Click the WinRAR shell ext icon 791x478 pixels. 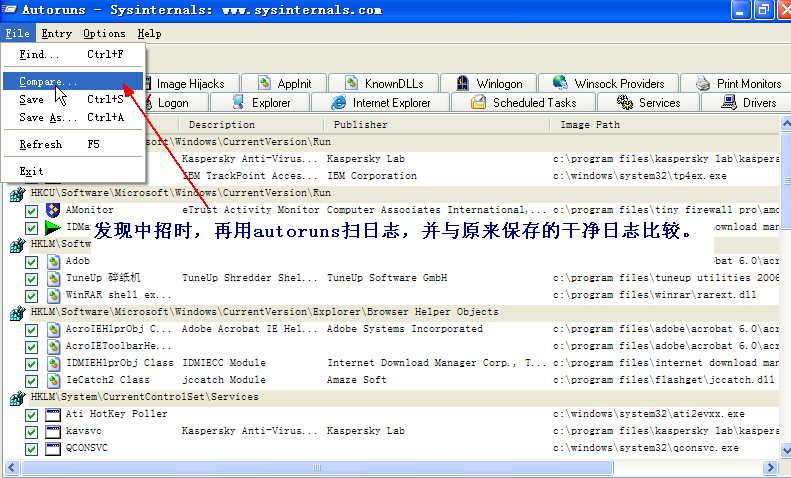53,295
